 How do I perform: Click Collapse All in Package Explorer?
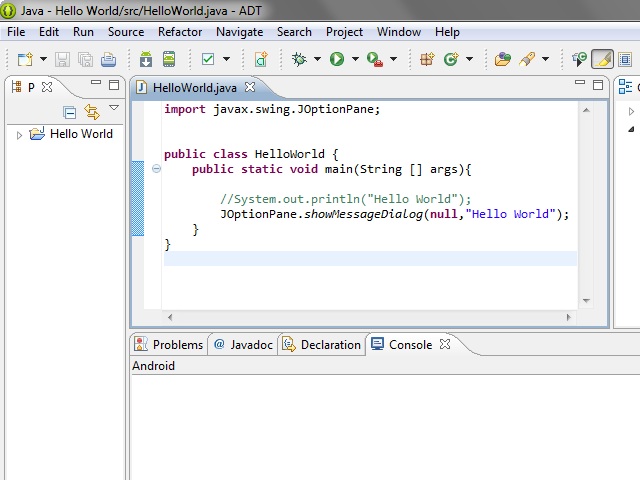pyautogui.click(x=70, y=112)
